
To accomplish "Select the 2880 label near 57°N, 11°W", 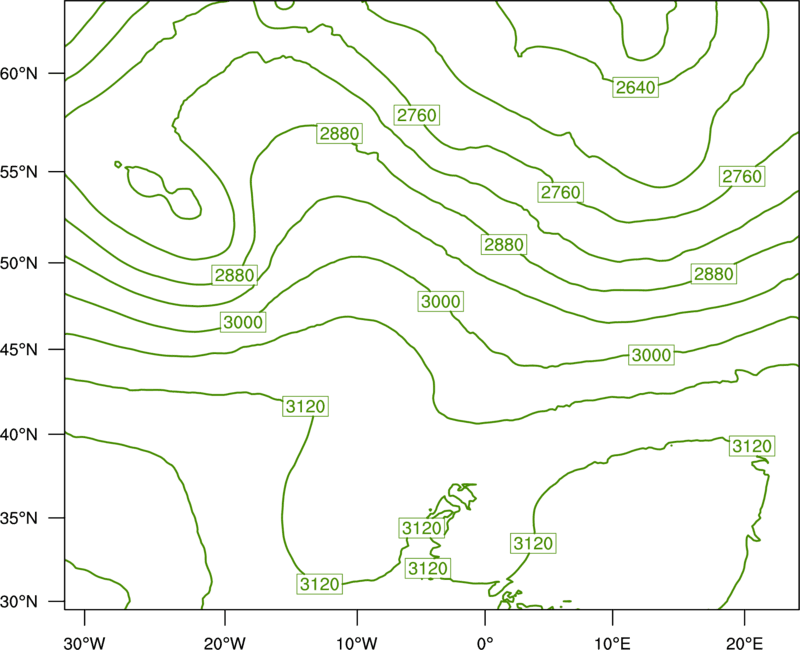I will tap(339, 134).
